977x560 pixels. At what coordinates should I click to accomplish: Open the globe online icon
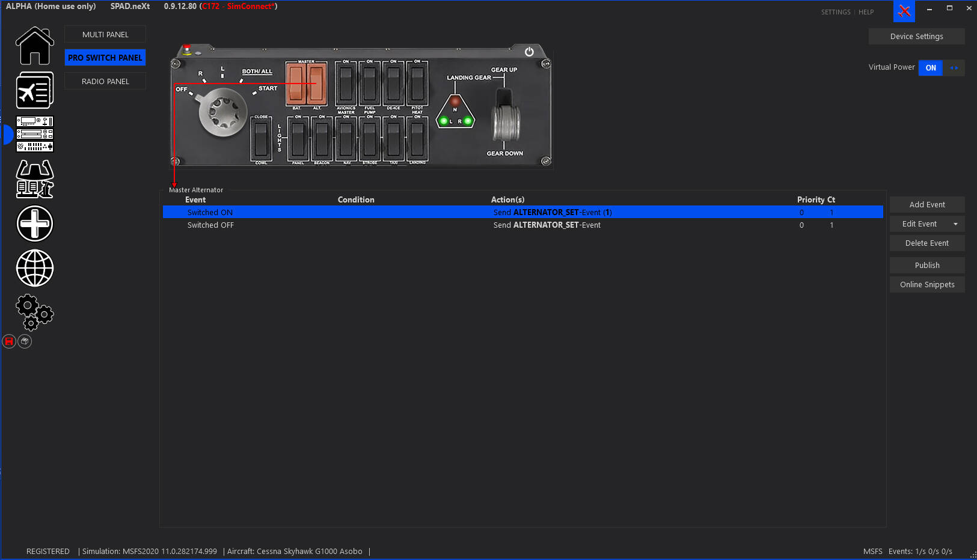tap(34, 268)
